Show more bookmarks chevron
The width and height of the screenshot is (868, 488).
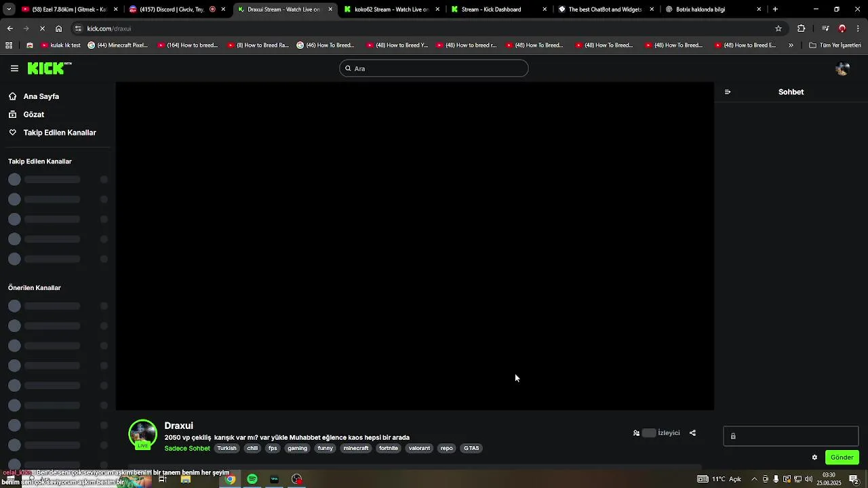[x=791, y=45]
